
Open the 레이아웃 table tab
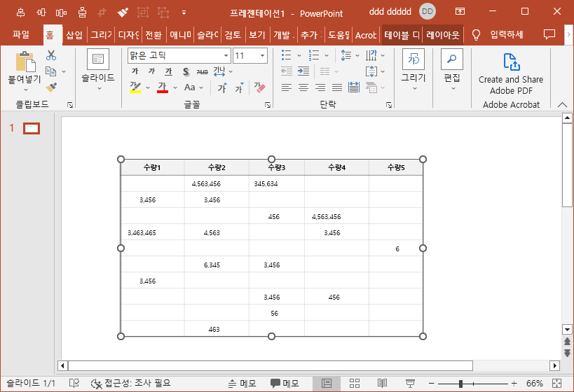443,35
